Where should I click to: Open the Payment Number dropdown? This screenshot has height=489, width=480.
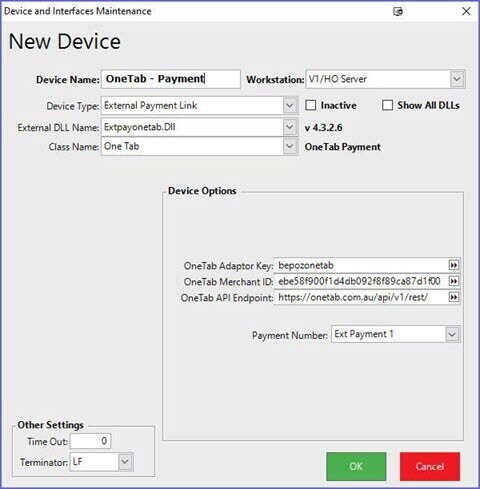tap(452, 334)
